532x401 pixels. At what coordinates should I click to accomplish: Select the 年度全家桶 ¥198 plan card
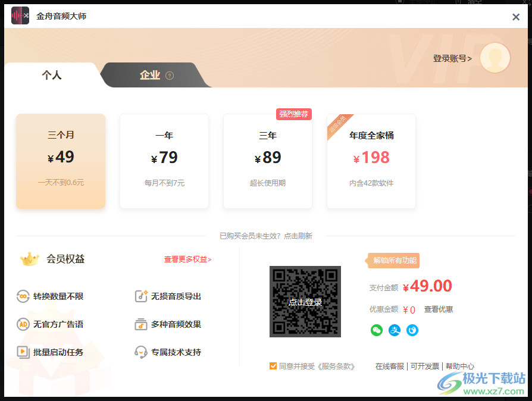point(371,161)
